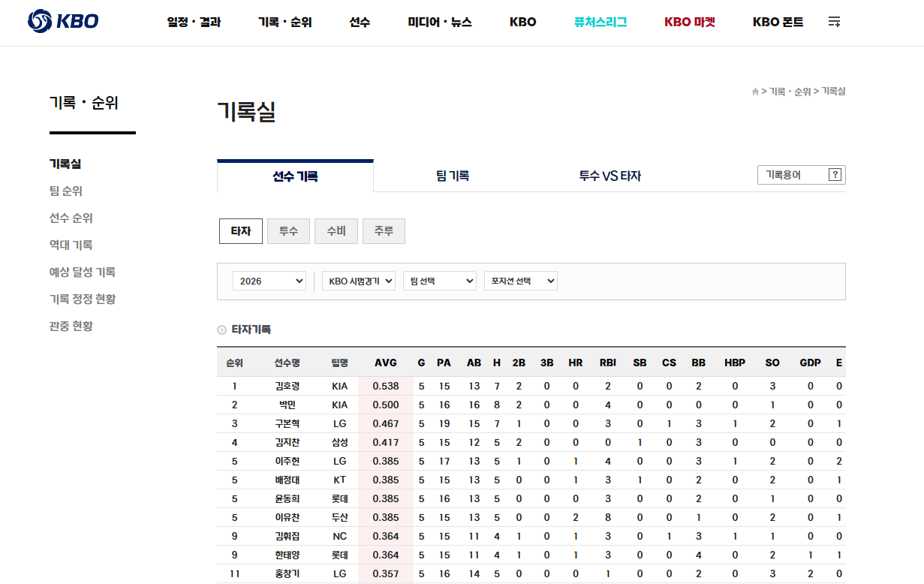924x584 pixels.
Task: Open the full site menu icon
Action: pos(834,22)
